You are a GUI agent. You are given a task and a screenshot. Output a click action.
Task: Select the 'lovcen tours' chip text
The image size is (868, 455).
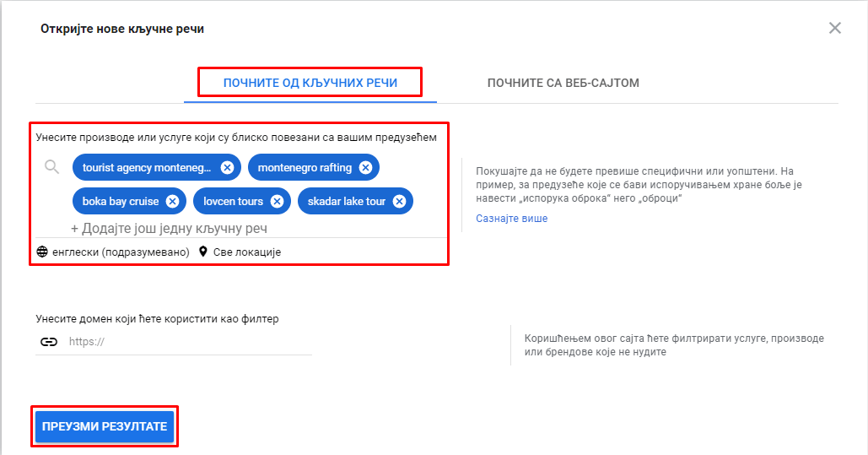click(x=233, y=201)
